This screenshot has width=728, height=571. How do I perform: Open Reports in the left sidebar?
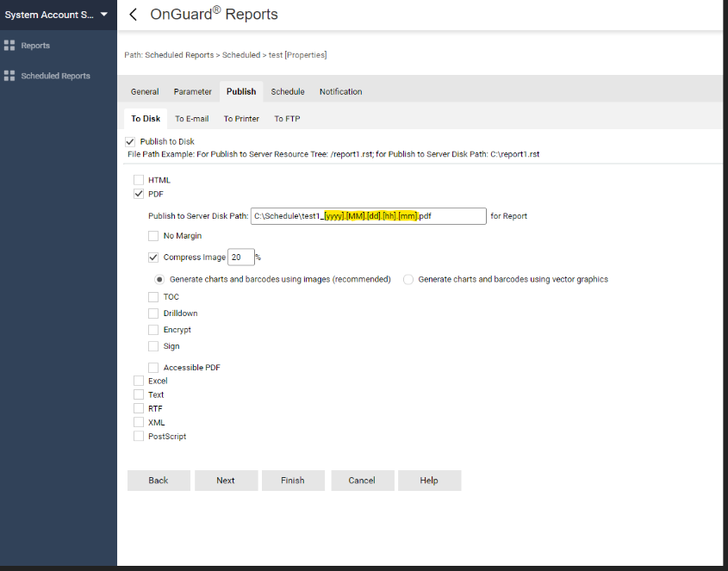(x=35, y=46)
